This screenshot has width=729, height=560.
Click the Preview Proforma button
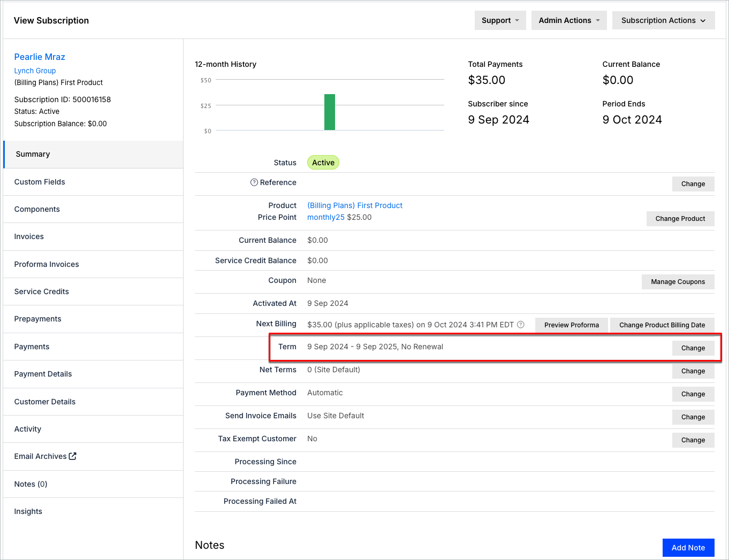click(x=572, y=325)
